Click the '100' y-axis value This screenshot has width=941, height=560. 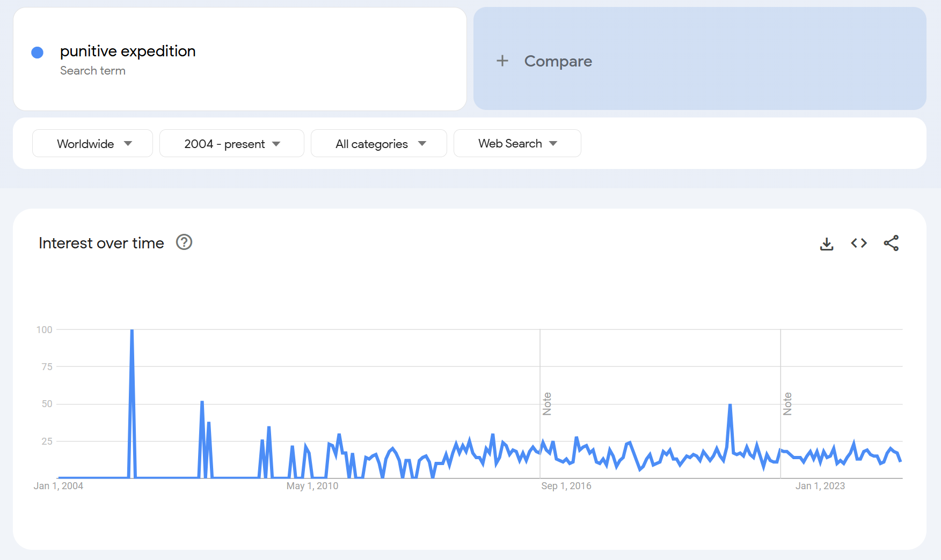45,330
